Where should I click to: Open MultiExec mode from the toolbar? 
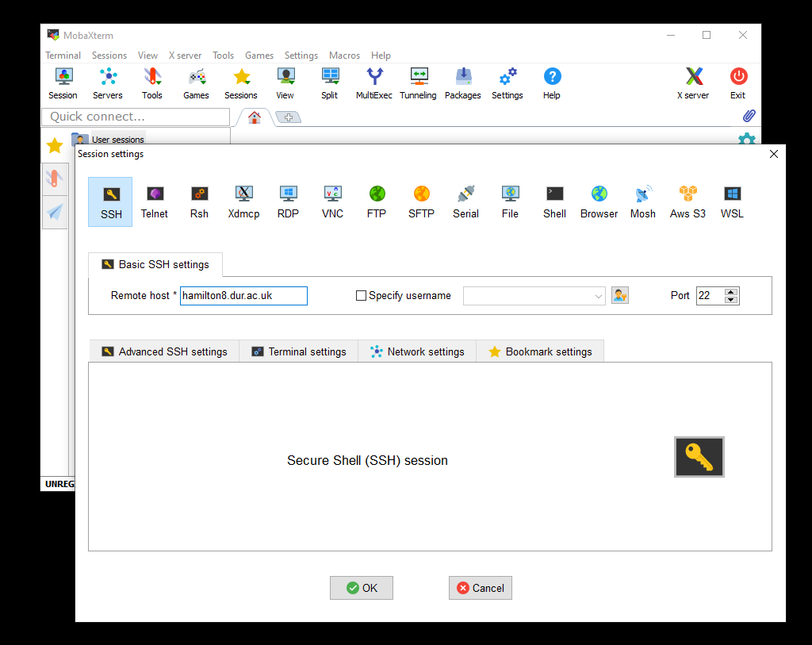click(x=374, y=83)
